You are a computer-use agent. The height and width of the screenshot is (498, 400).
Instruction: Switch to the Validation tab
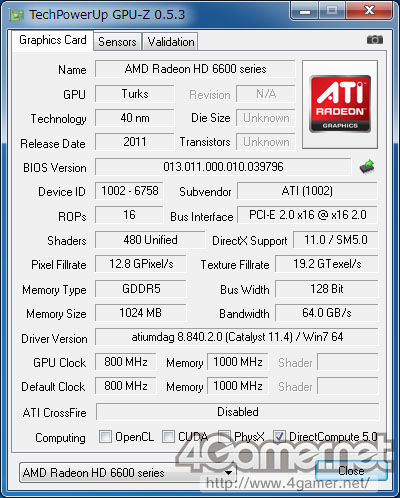[x=171, y=42]
